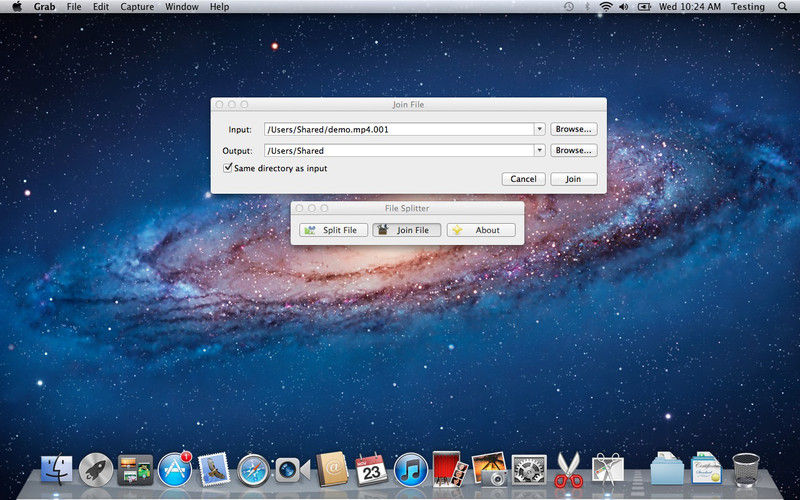
Task: Click the clock showing Wed 10:24 AM
Action: (690, 7)
